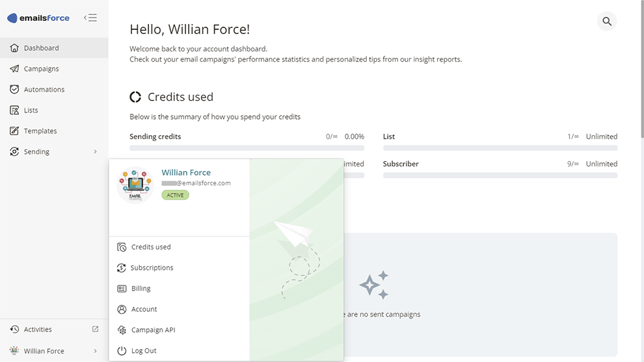Open Account settings in the profile menu
Viewport: 644px width, 362px height.
pos(144,309)
